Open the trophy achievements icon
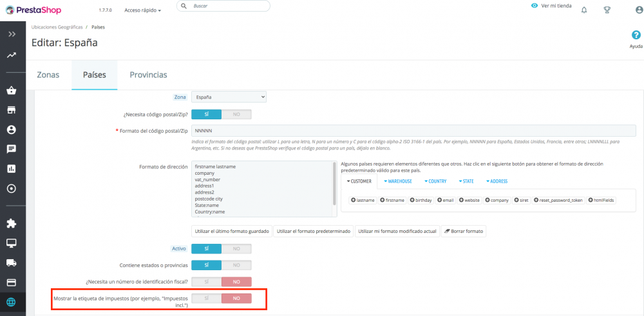The height and width of the screenshot is (316, 644). tap(607, 10)
